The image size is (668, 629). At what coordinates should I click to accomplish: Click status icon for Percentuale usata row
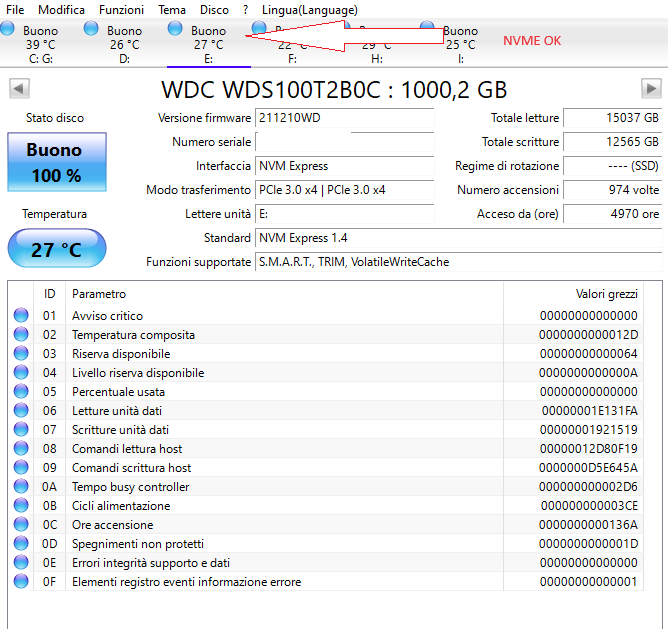coord(21,391)
